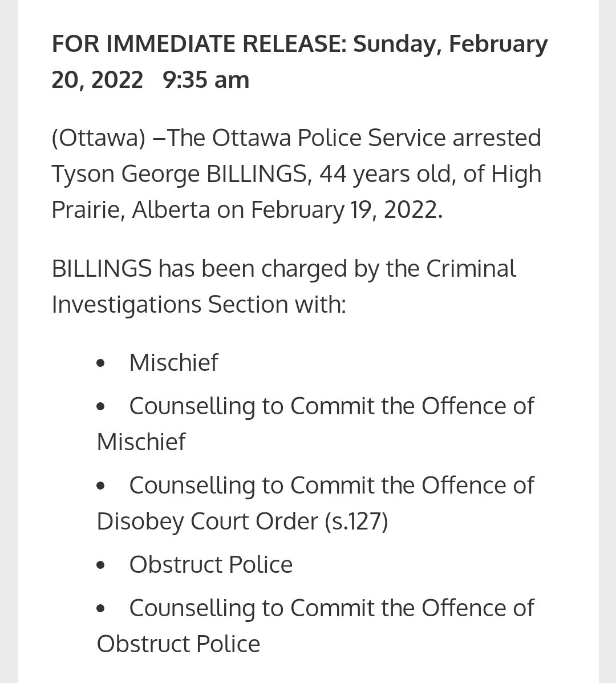Click the "(s.127)" section reference

[x=356, y=522]
